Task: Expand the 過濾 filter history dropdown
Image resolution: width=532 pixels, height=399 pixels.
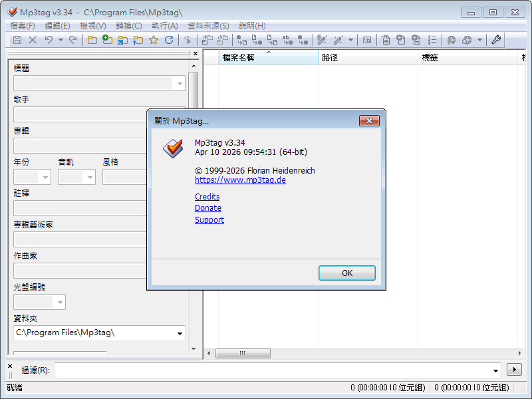Action: point(495,370)
